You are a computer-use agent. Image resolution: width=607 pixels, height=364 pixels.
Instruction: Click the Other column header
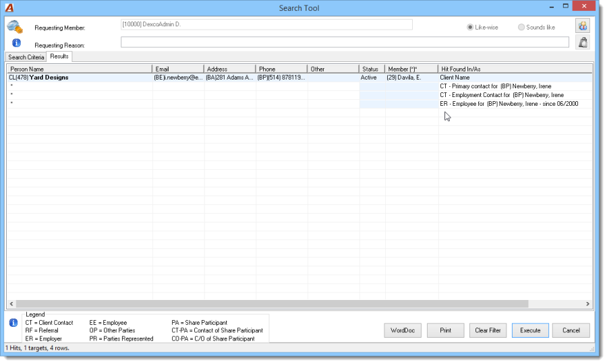point(333,69)
